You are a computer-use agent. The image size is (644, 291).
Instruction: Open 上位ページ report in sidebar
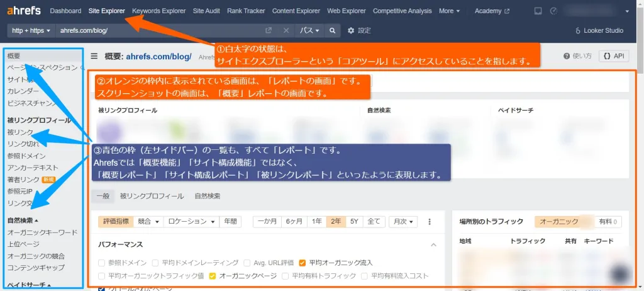pyautogui.click(x=23, y=244)
